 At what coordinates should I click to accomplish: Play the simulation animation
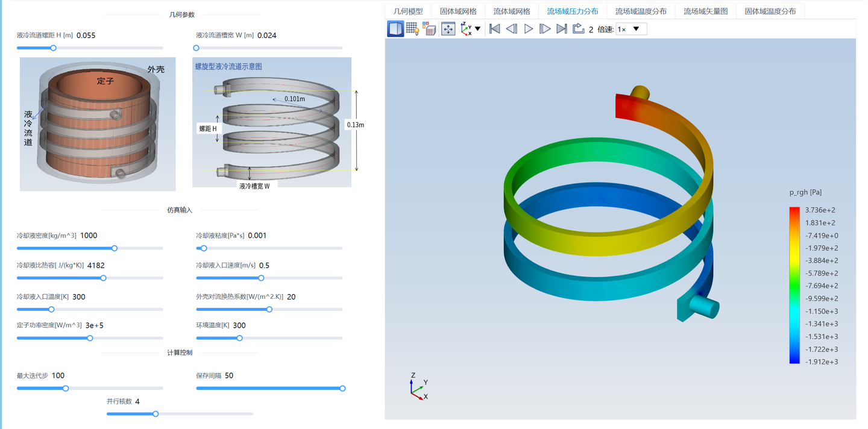(529, 29)
